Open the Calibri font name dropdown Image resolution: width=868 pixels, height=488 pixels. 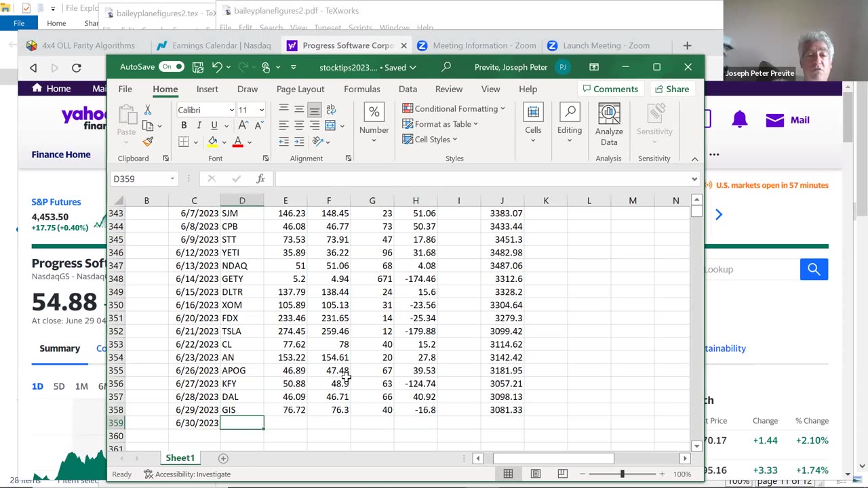[x=231, y=110]
